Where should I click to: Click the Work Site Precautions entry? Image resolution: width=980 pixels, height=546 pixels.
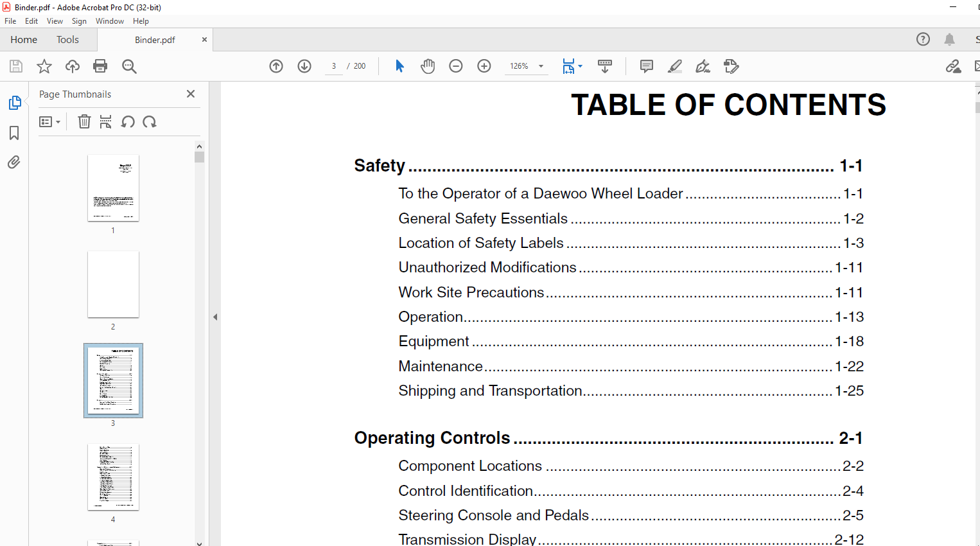click(x=631, y=292)
